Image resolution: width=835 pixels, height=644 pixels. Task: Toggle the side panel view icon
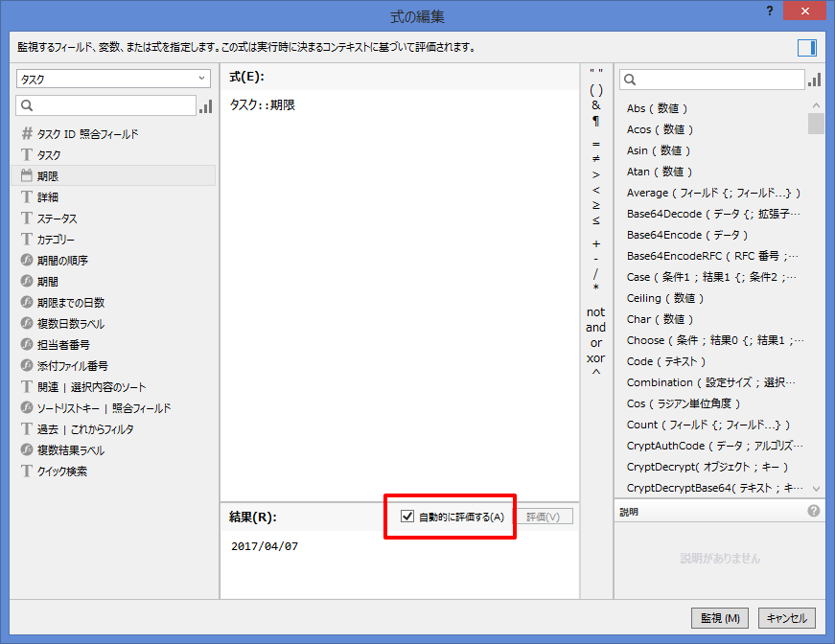coord(807,48)
